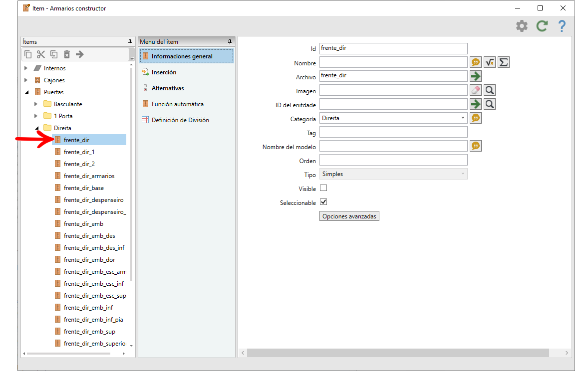Enable the Visible checkbox
Screen dimensions: 588x378
coord(323,188)
